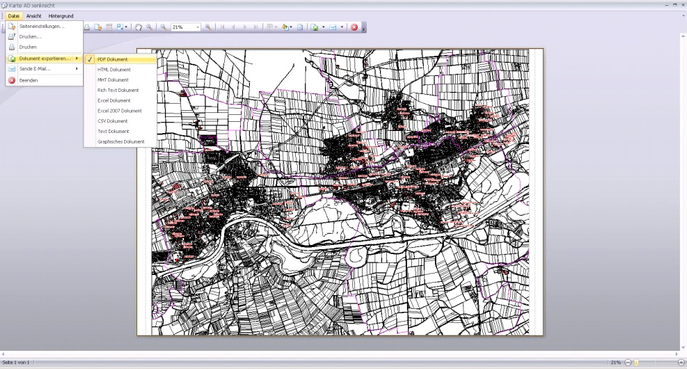Choose CSV Dokument export format
Image resolution: width=687 pixels, height=369 pixels.
click(x=113, y=121)
